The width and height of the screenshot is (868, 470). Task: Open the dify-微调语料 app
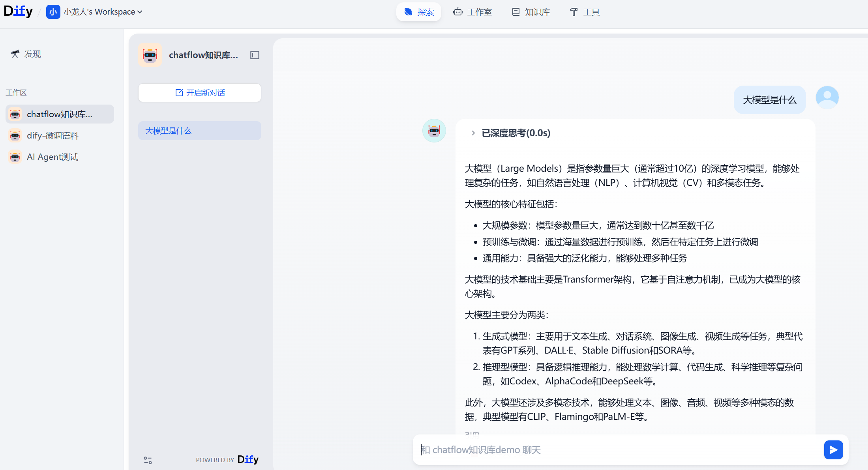point(52,135)
